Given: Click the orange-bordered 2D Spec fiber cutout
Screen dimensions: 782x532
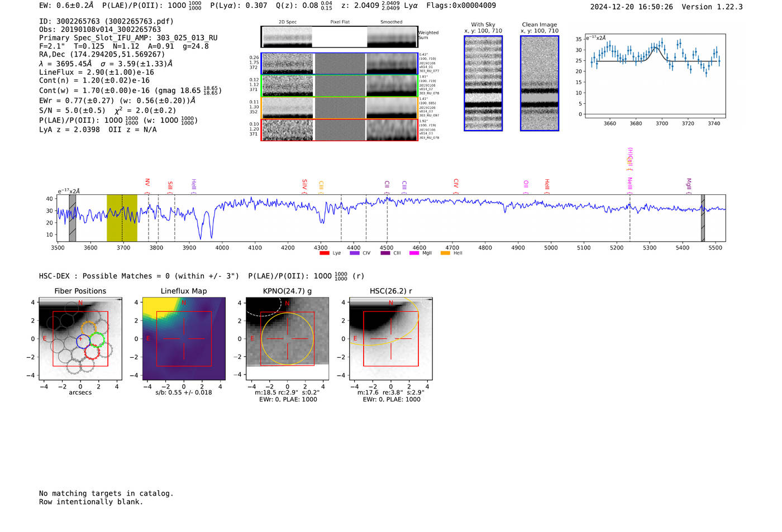Looking at the screenshot, I should point(287,108).
